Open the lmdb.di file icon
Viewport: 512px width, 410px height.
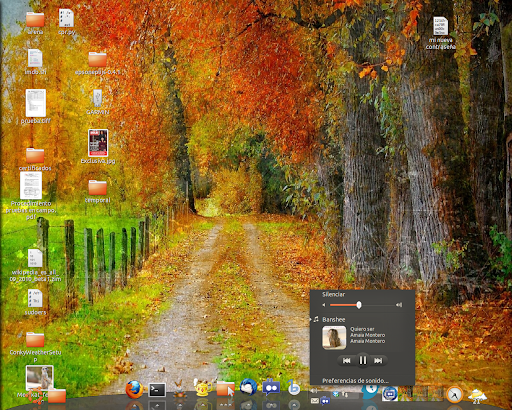35,58
